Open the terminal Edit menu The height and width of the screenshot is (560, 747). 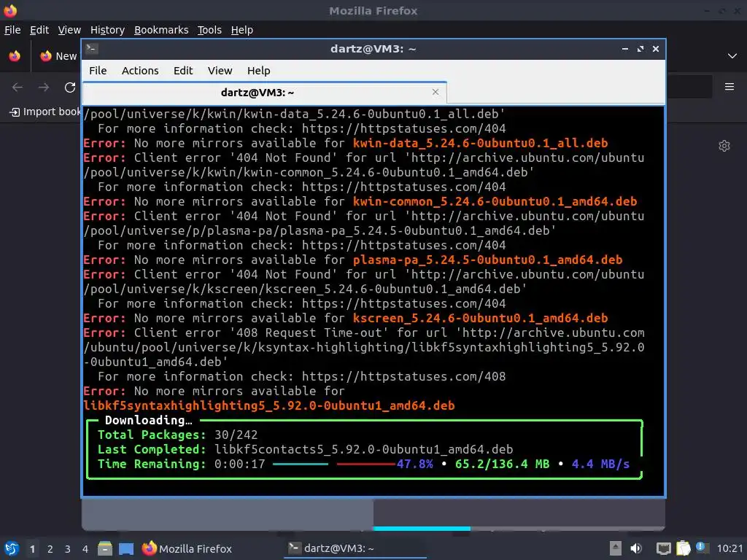183,71
